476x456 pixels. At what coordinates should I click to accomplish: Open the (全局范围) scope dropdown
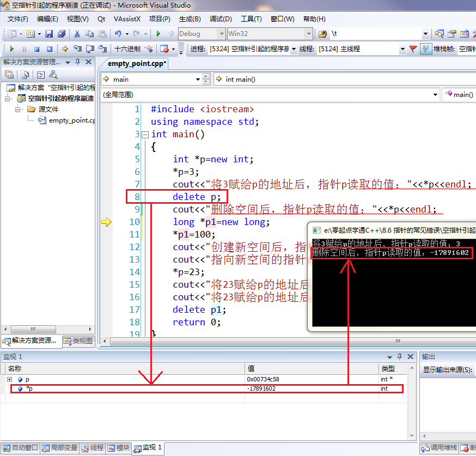[x=435, y=95]
